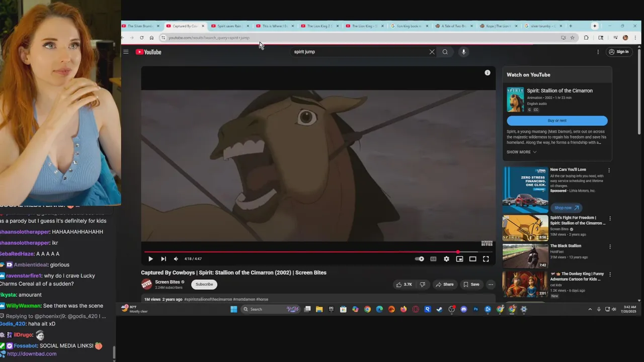The width and height of the screenshot is (644, 362).
Task: Open The Donkey King video title
Action: pos(577,277)
